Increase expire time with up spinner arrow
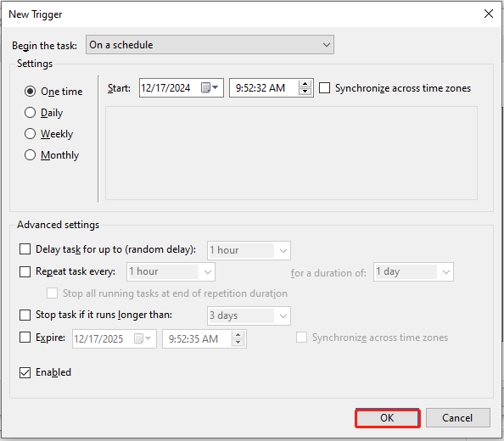This screenshot has width=504, height=441. click(238, 335)
